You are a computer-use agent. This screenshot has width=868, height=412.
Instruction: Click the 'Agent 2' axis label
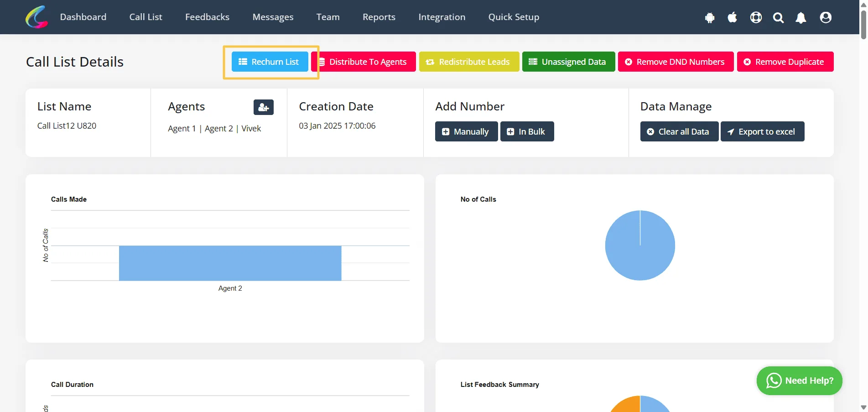tap(230, 288)
